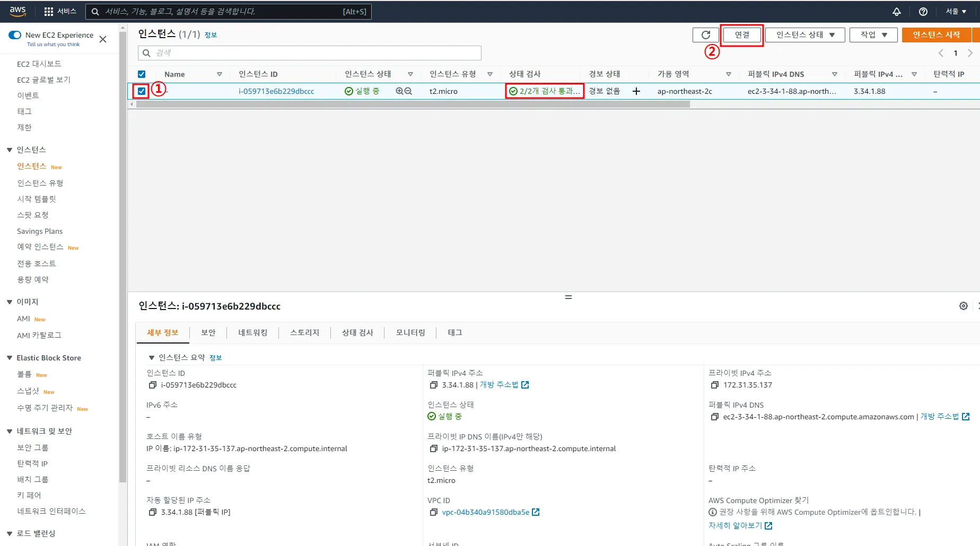The height and width of the screenshot is (546, 980).
Task: Open 보안 그룹 in the sidebar
Action: tap(33, 447)
